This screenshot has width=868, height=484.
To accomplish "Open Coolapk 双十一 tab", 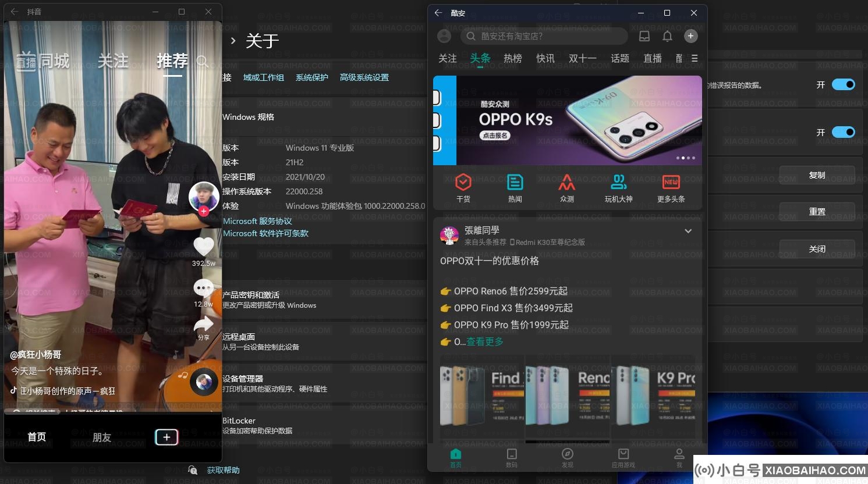I will tap(583, 58).
